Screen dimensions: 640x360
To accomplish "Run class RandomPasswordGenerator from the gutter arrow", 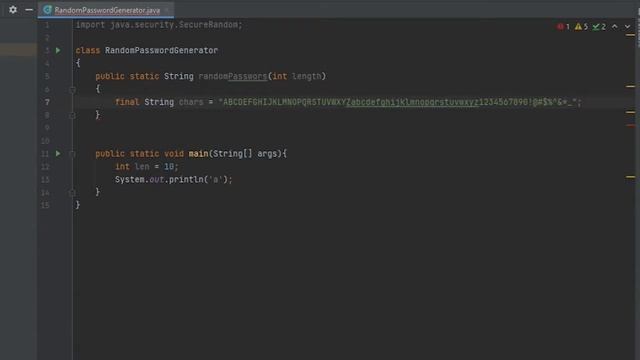I will [58, 50].
